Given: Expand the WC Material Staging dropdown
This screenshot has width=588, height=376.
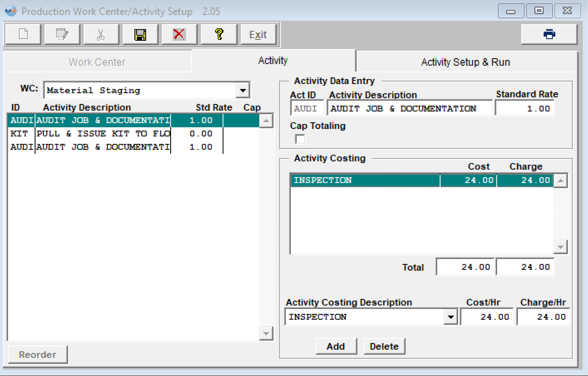Looking at the screenshot, I should tap(243, 90).
